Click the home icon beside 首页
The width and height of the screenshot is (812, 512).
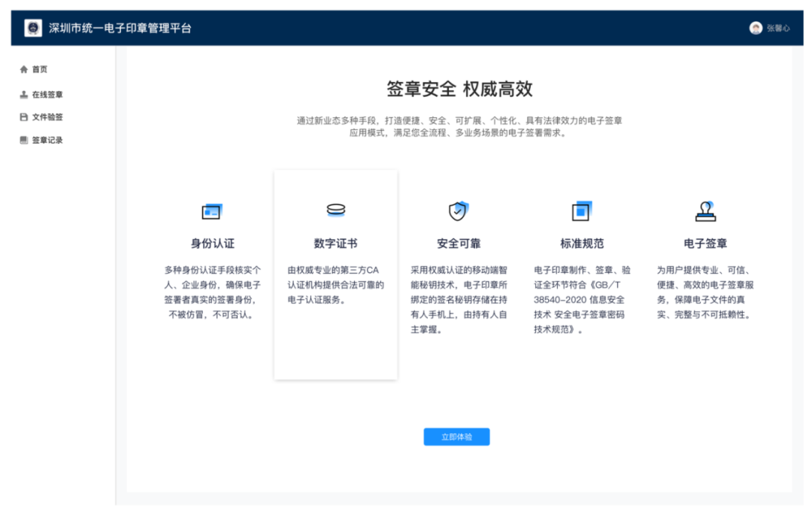coord(24,69)
